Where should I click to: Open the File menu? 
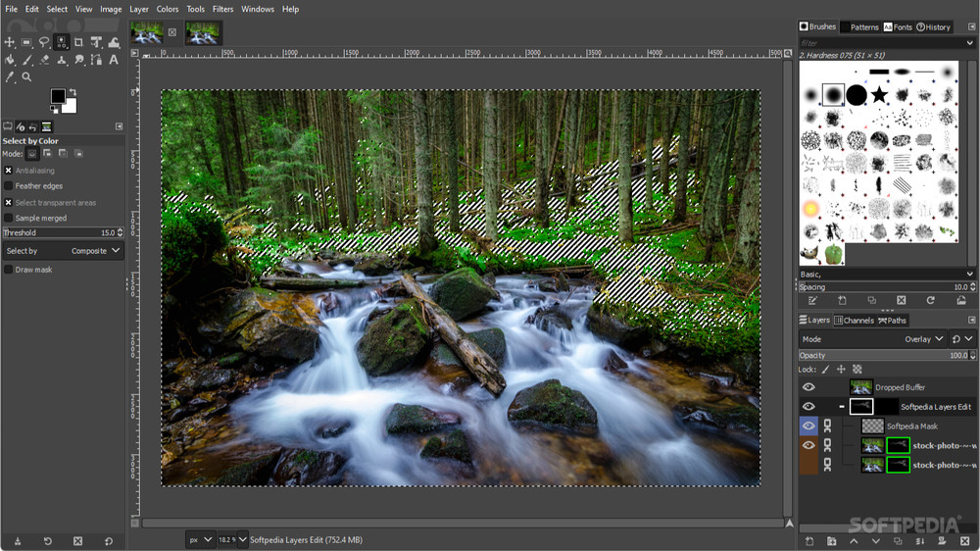(x=11, y=10)
